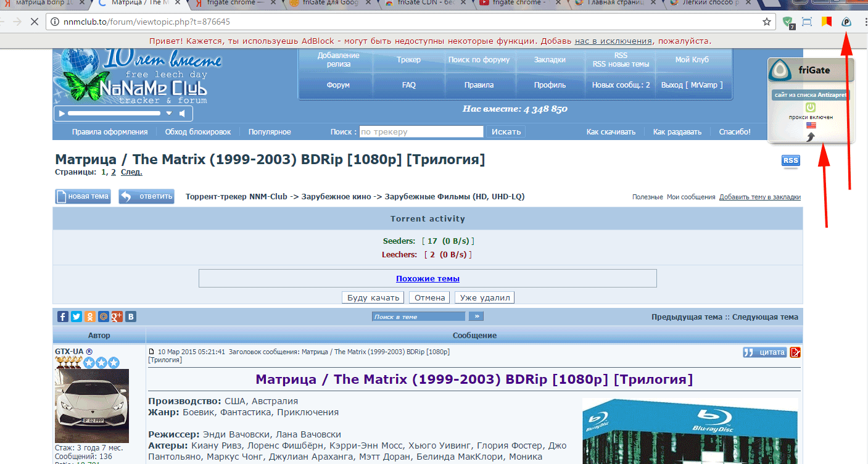The height and width of the screenshot is (464, 868).
Task: Click the US flag in friGate popup
Action: [x=811, y=125]
